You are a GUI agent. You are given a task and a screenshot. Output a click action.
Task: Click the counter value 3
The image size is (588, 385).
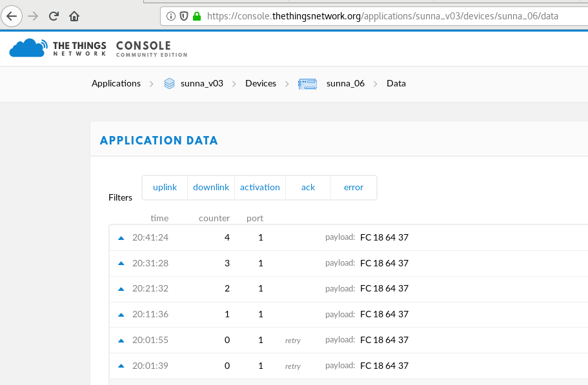(227, 263)
